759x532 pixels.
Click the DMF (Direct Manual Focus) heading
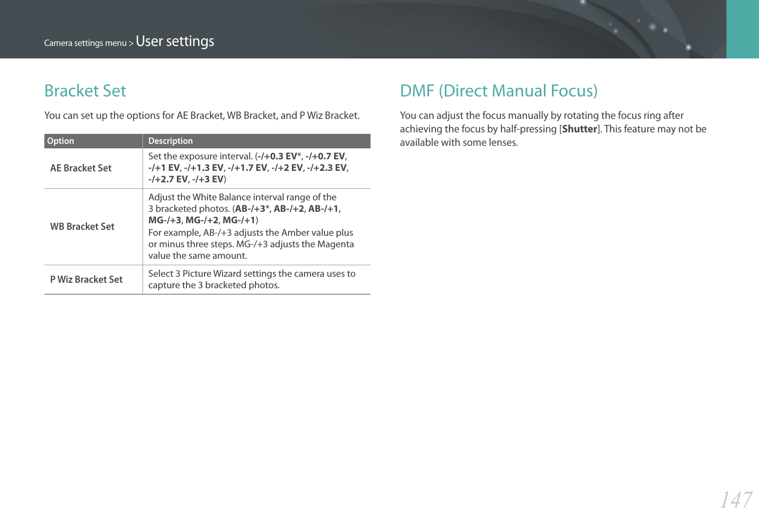click(498, 90)
